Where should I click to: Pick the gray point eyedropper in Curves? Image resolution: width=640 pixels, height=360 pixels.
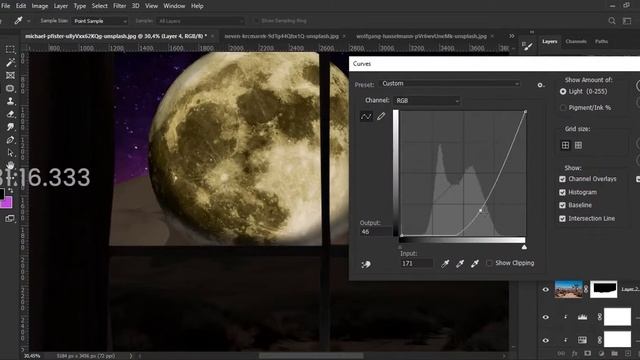click(x=460, y=264)
